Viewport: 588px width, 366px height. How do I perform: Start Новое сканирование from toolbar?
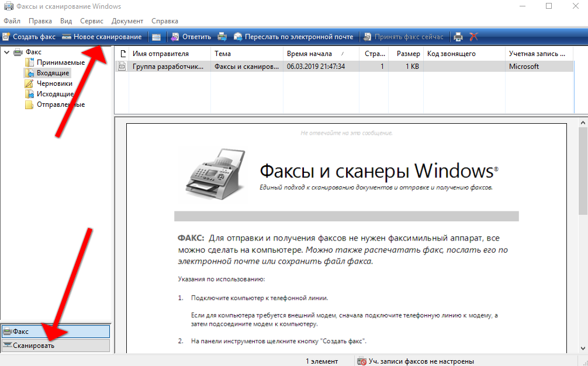tap(102, 37)
